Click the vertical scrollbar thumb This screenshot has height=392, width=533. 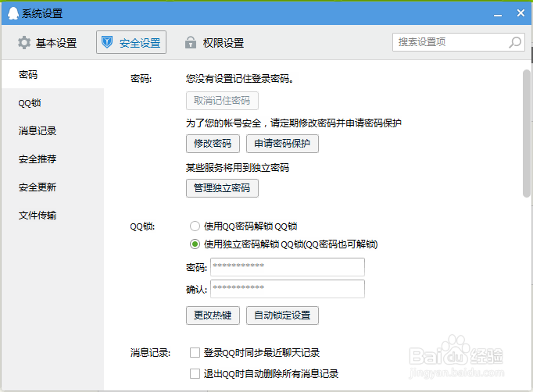(526, 134)
